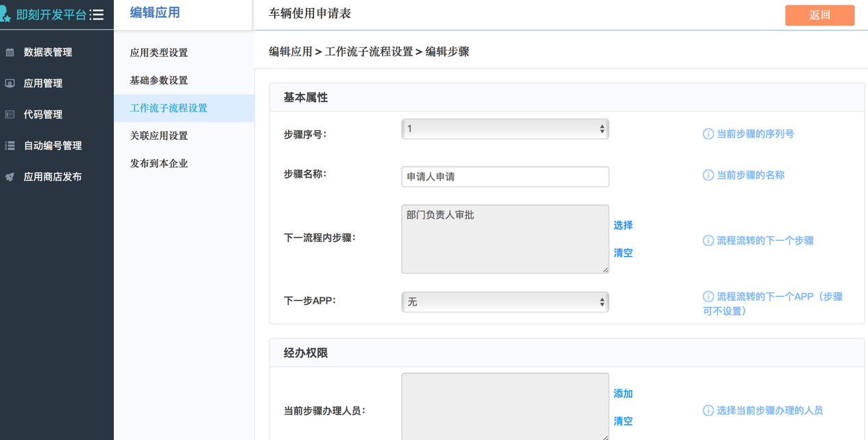This screenshot has width=868, height=440.
Task: Click info icon beside 流程流转的下一个步骤
Action: point(708,241)
